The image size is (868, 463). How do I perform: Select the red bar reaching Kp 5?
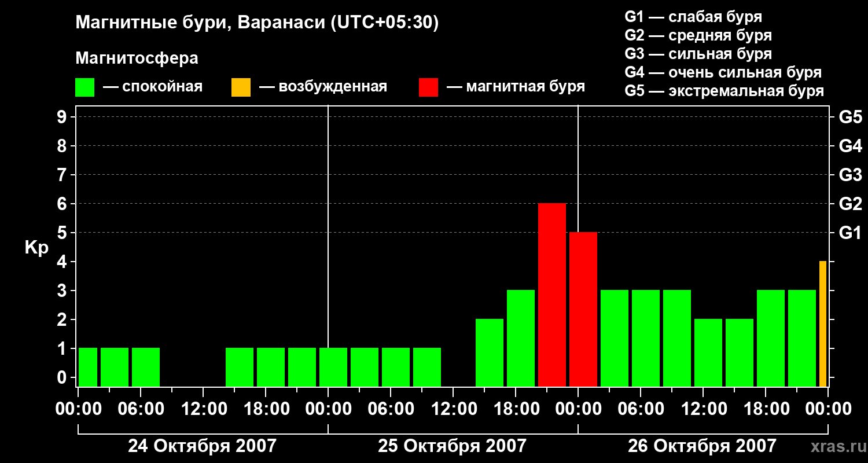tap(583, 309)
